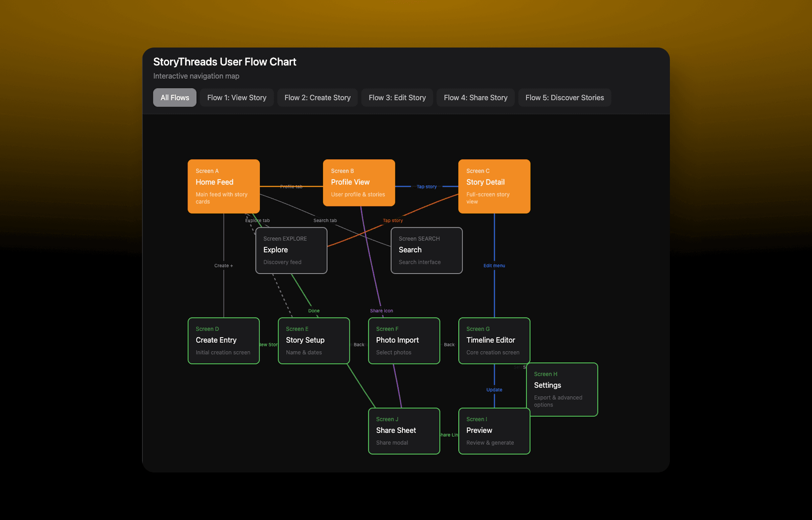Select the Story Setup node
The image size is (812, 520).
(x=313, y=340)
